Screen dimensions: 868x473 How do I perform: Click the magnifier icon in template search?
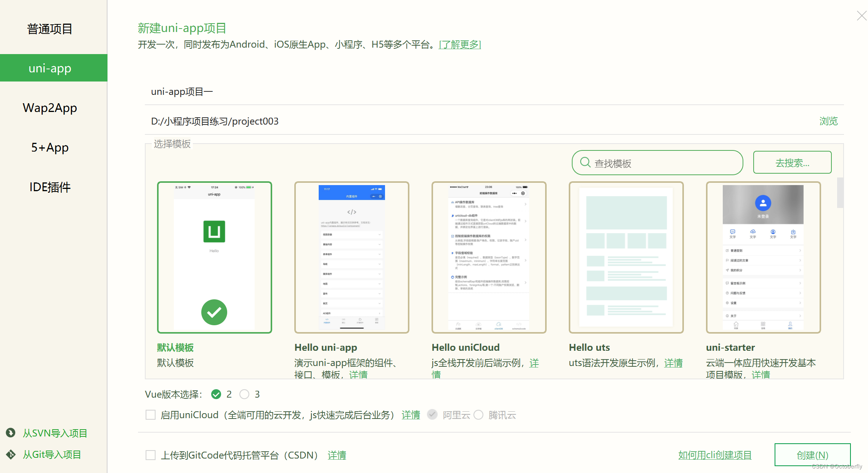(x=585, y=163)
